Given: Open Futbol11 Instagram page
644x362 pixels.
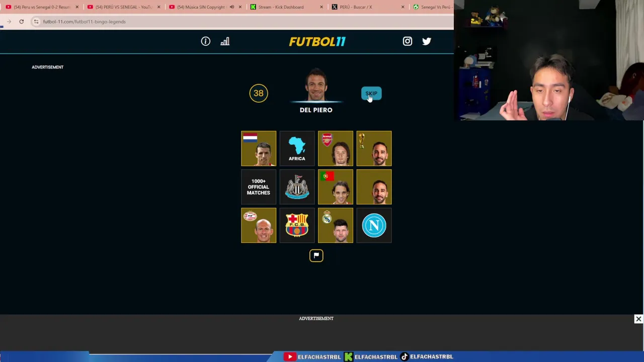Looking at the screenshot, I should 408,41.
